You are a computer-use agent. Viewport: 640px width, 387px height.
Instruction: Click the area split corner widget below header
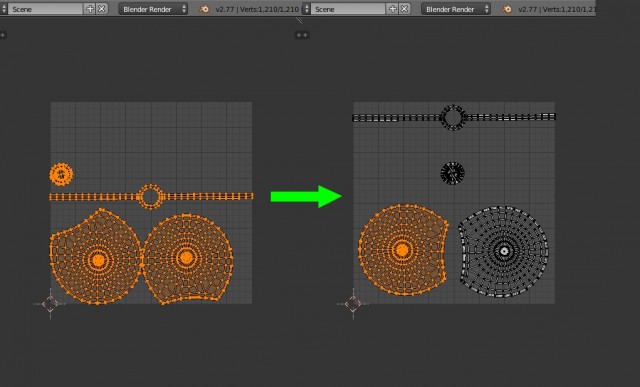coord(299,20)
